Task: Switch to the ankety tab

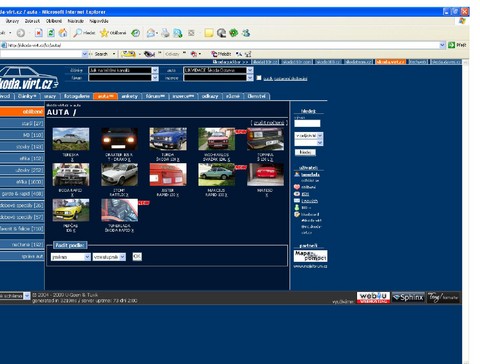Action: [x=129, y=96]
